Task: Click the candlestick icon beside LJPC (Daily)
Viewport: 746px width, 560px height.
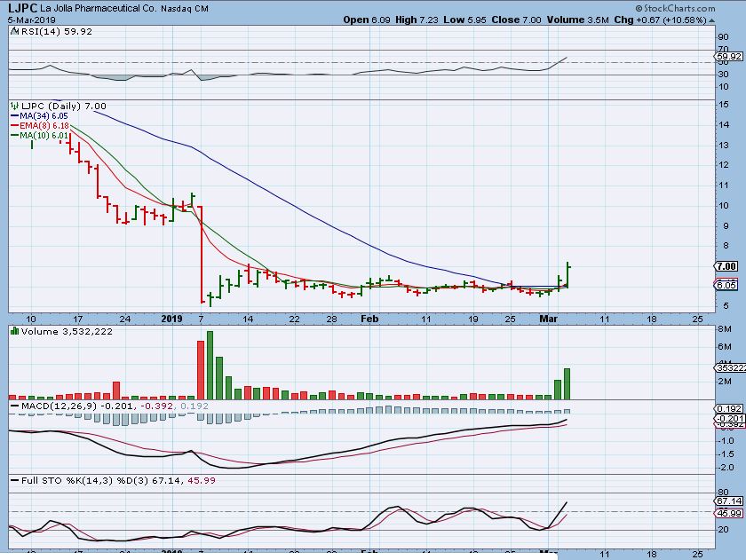Action: point(15,106)
